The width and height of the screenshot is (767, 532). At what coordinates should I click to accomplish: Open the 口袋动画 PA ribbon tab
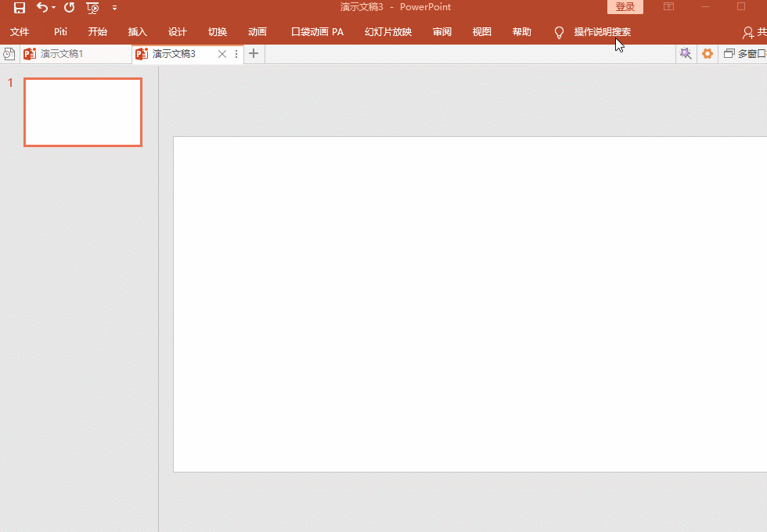[317, 32]
